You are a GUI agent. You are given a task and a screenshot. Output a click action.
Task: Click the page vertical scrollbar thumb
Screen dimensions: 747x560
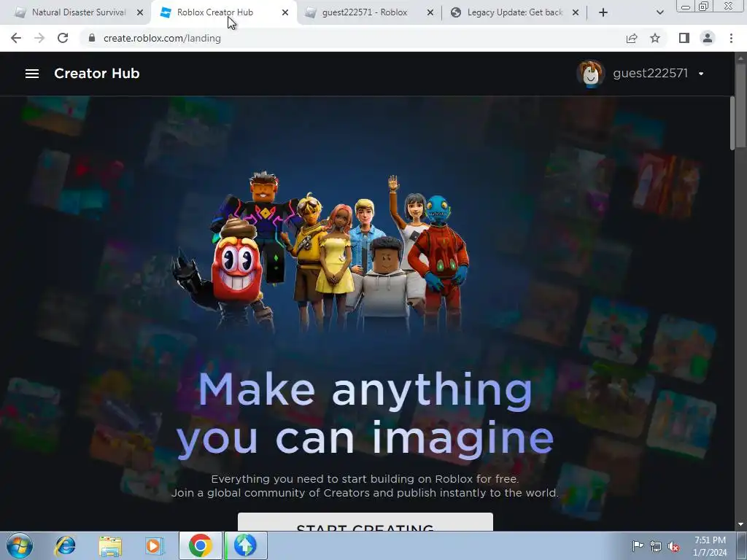(x=740, y=107)
